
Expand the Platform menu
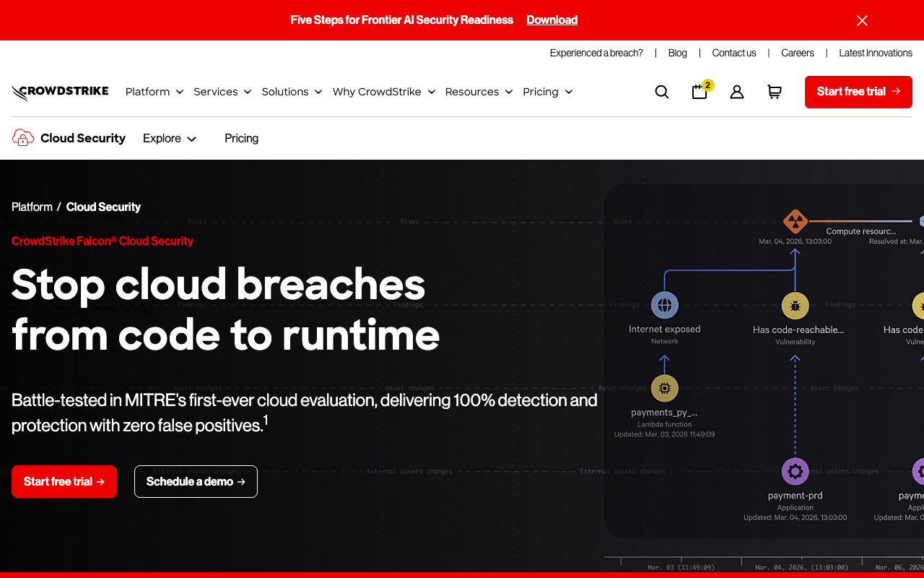point(154,92)
